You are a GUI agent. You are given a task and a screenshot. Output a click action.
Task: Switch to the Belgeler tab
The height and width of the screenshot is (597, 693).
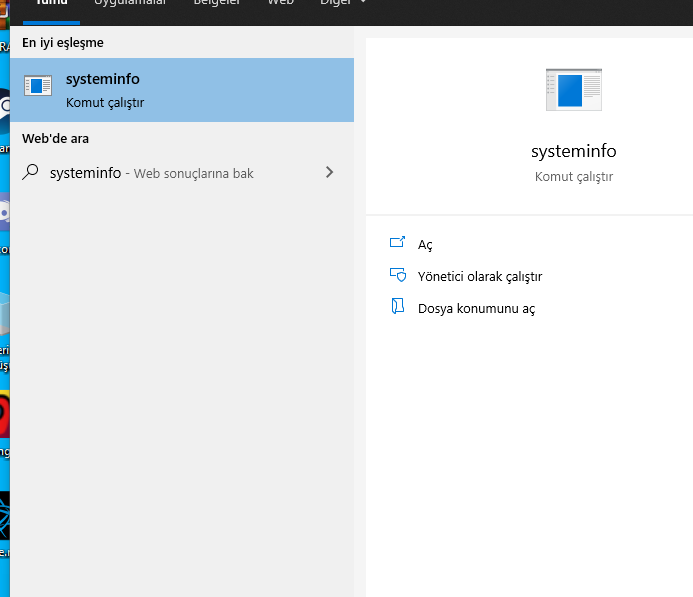pyautogui.click(x=218, y=4)
